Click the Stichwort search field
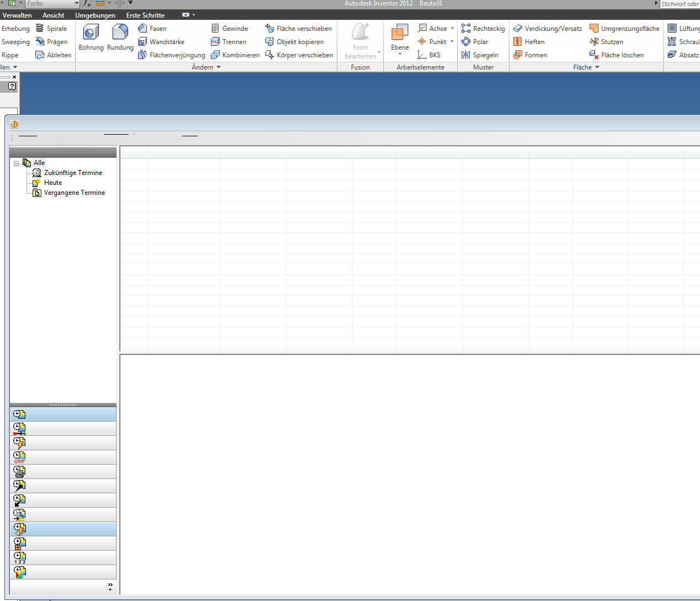 tap(680, 3)
